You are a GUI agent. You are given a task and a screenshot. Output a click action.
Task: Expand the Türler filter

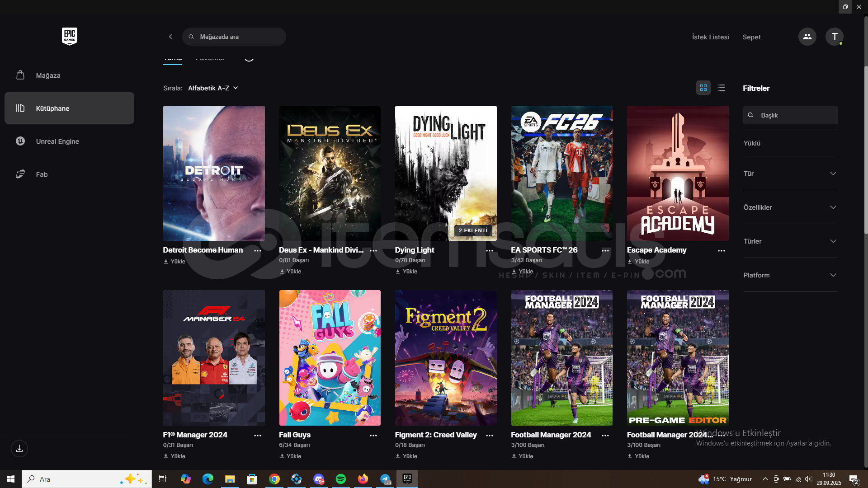790,241
